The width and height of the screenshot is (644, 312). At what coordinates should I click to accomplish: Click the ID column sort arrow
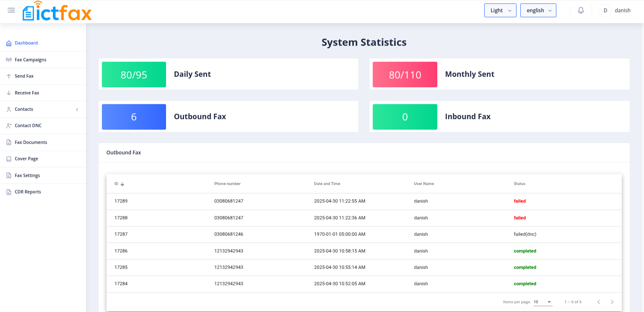coord(122,184)
